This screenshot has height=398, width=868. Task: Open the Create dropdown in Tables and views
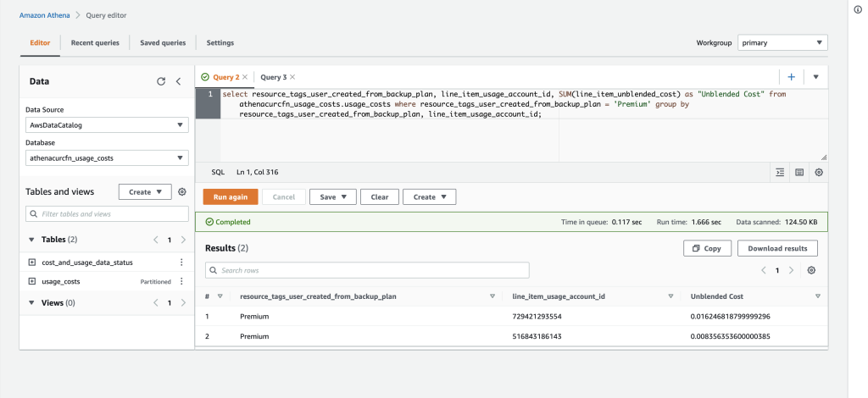(x=145, y=192)
